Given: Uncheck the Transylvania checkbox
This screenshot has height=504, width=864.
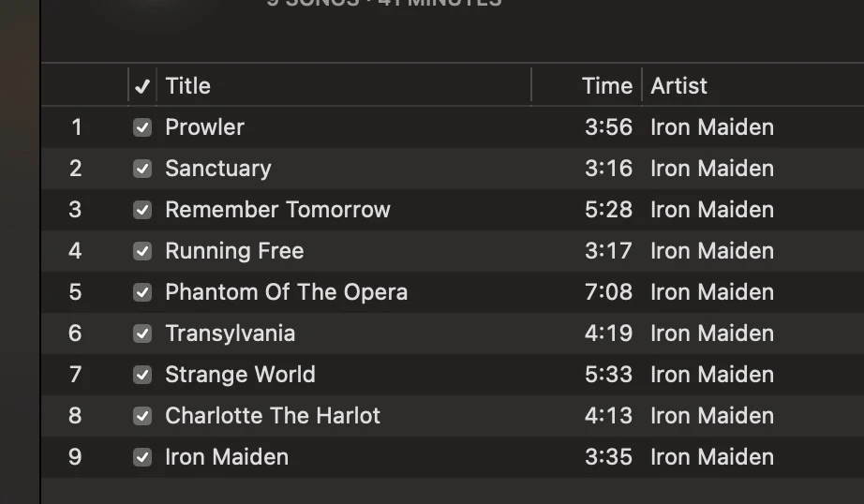Looking at the screenshot, I should 142,334.
